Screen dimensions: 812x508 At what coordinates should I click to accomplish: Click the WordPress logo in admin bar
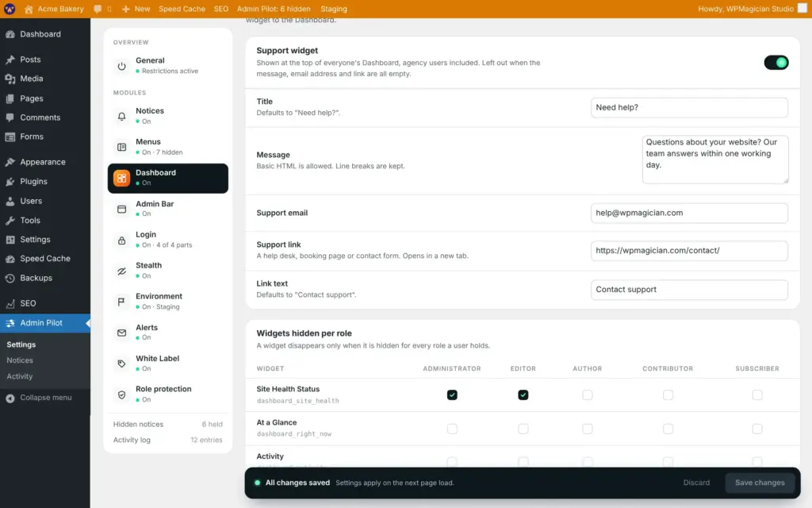pyautogui.click(x=10, y=9)
